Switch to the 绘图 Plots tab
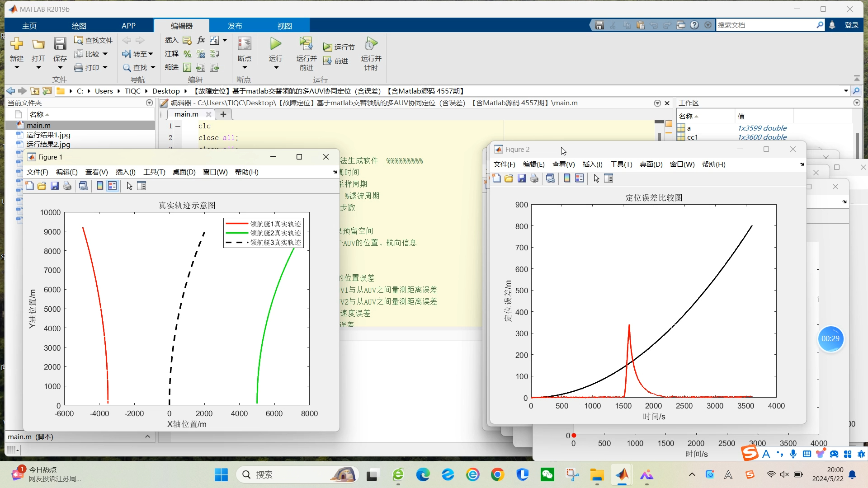 (79, 26)
